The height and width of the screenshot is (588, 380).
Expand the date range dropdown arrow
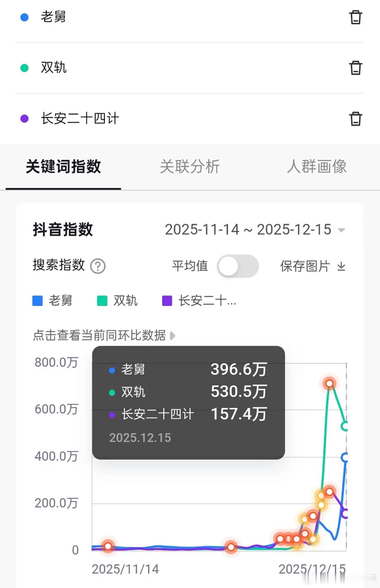click(x=342, y=230)
